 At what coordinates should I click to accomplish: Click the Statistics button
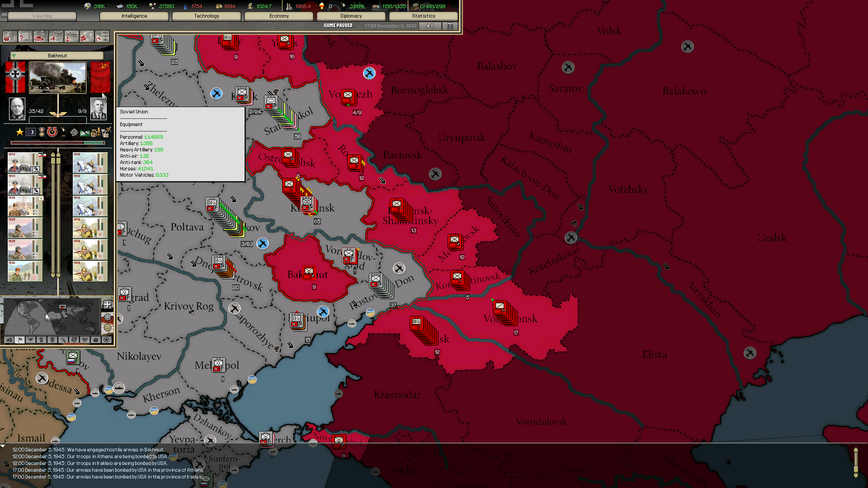pyautogui.click(x=423, y=16)
